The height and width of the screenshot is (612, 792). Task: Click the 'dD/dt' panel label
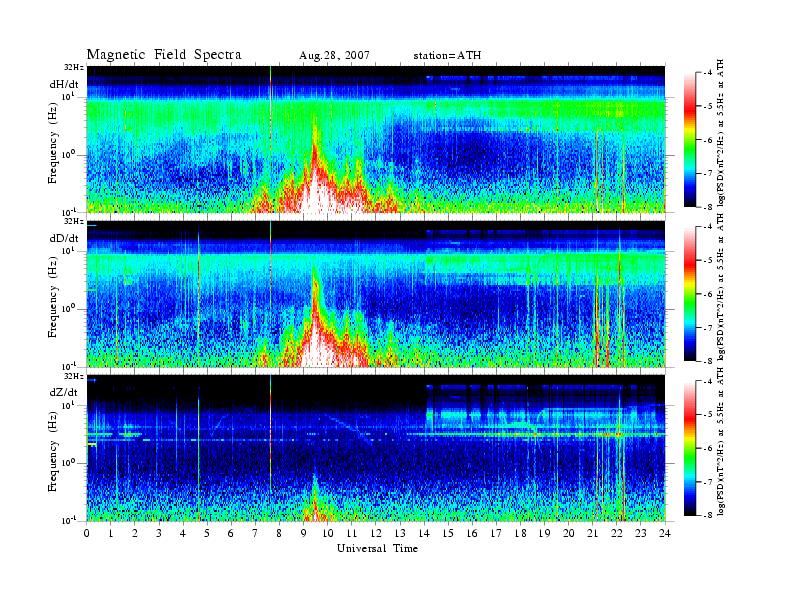coord(64,238)
